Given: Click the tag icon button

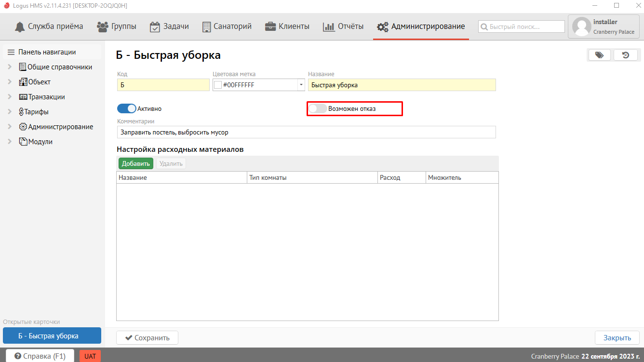Looking at the screenshot, I should [x=599, y=55].
